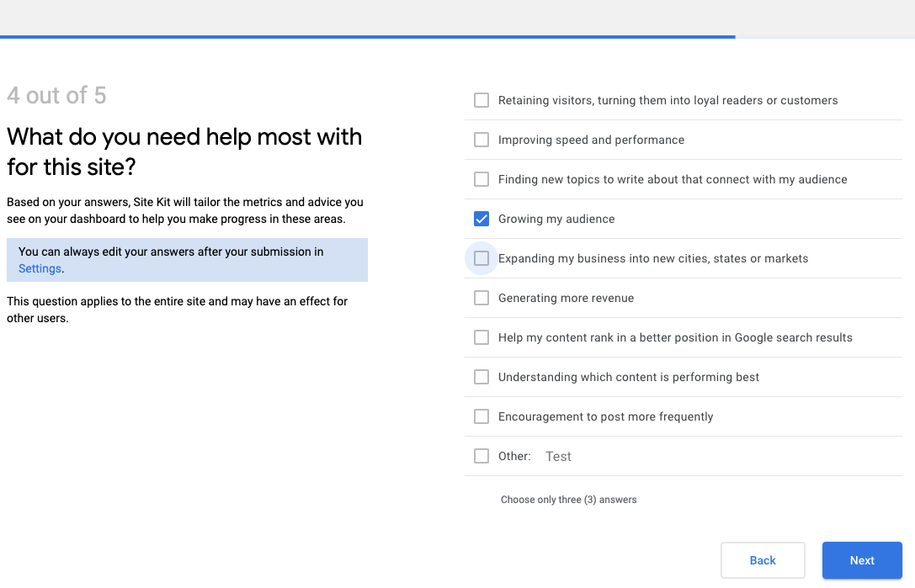Click 'Understanding which content is performing best' label

point(629,377)
